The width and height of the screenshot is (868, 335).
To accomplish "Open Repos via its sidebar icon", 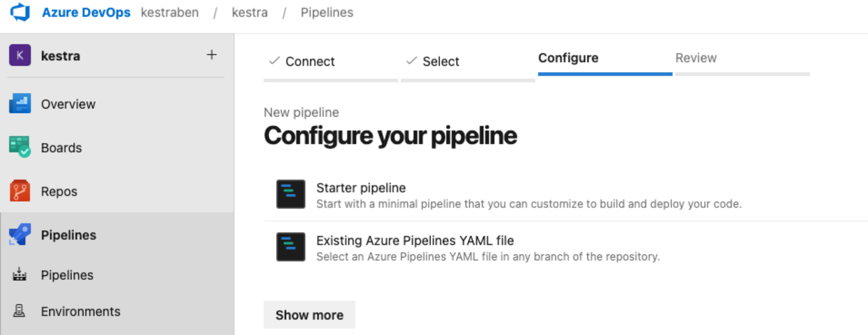I will pos(20,191).
